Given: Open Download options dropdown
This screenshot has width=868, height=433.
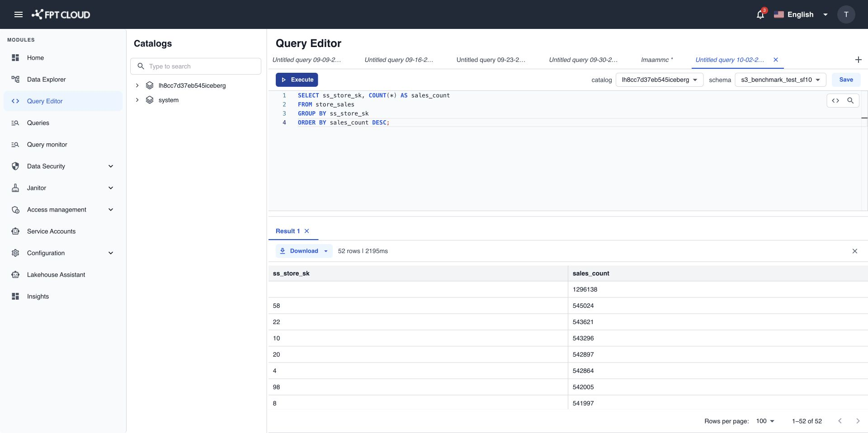Looking at the screenshot, I should point(325,251).
